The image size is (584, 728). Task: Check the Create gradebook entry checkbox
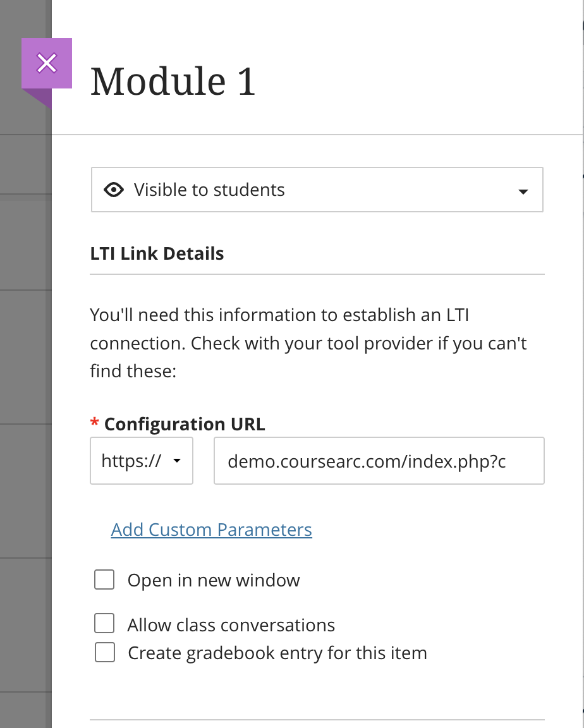[x=104, y=652]
